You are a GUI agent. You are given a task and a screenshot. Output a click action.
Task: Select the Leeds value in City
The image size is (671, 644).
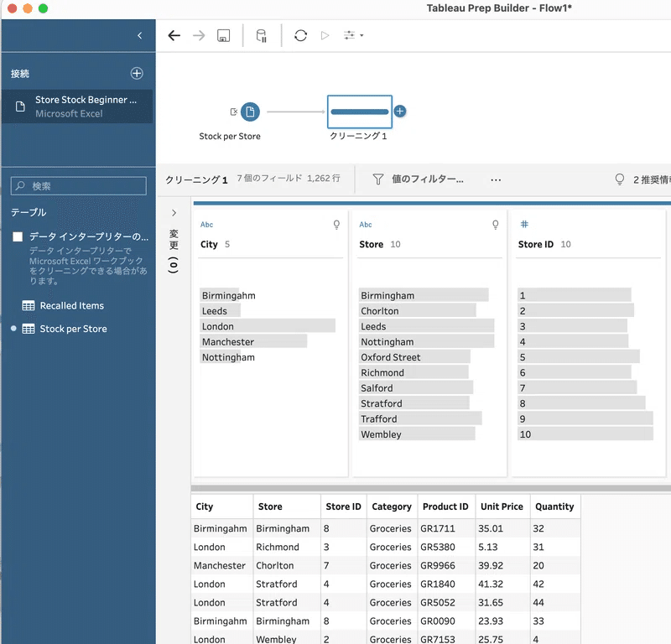220,310
